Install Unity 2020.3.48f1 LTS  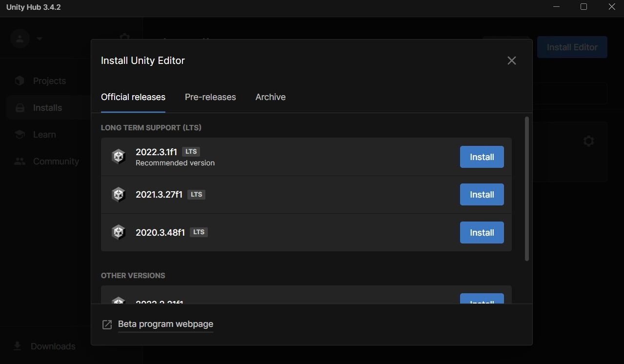click(482, 233)
